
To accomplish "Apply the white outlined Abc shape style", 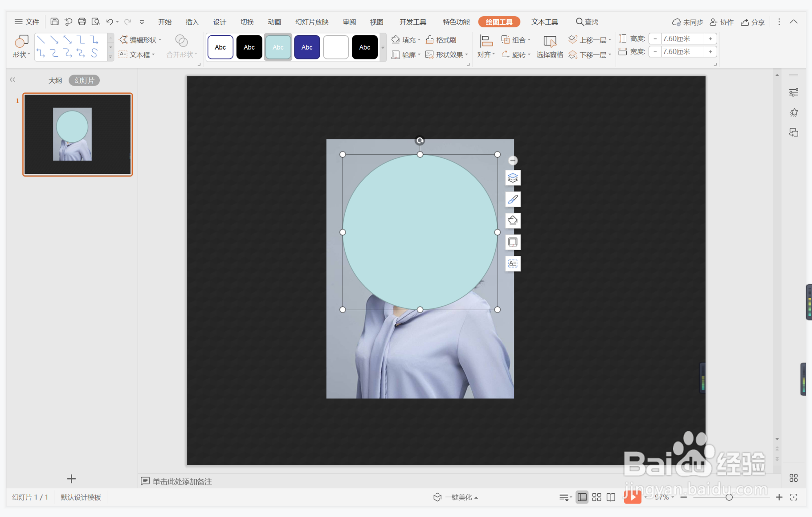I will [x=220, y=47].
